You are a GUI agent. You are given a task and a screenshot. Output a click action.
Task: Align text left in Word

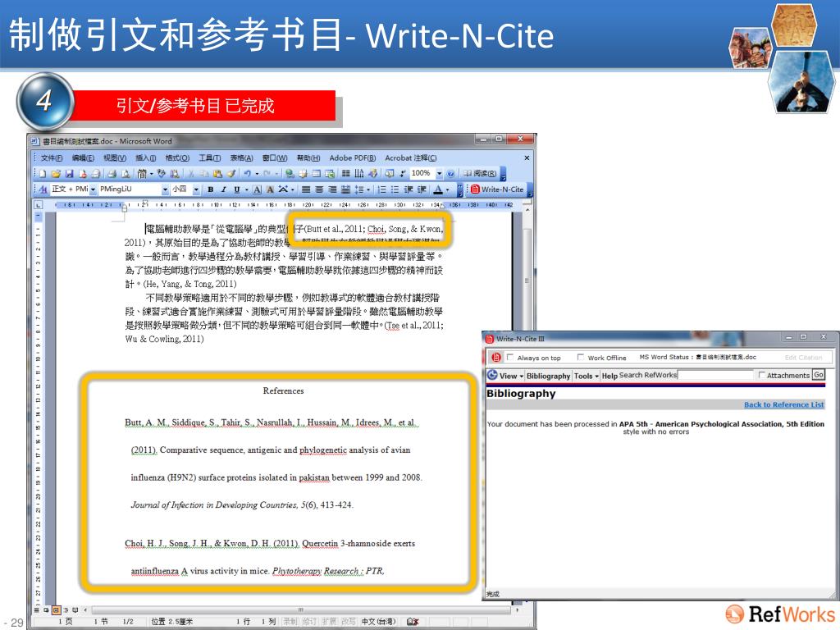(x=306, y=189)
